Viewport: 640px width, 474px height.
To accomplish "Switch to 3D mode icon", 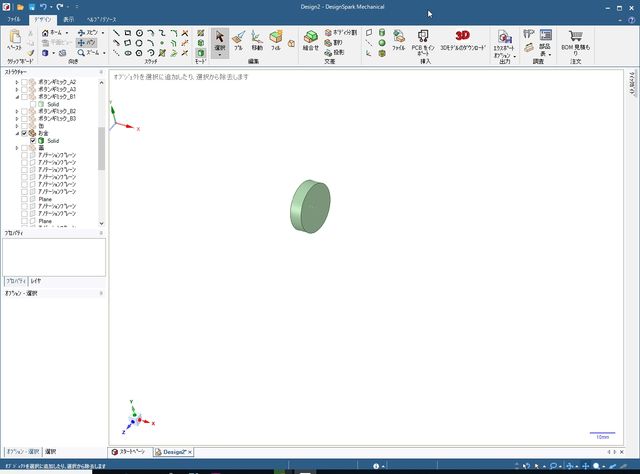I will pos(200,53).
